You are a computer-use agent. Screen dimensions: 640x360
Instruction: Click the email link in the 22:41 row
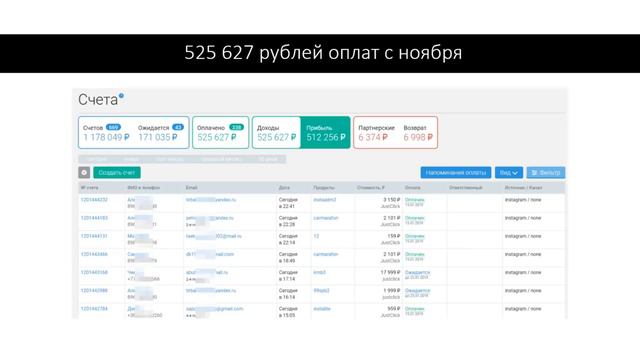(211, 200)
